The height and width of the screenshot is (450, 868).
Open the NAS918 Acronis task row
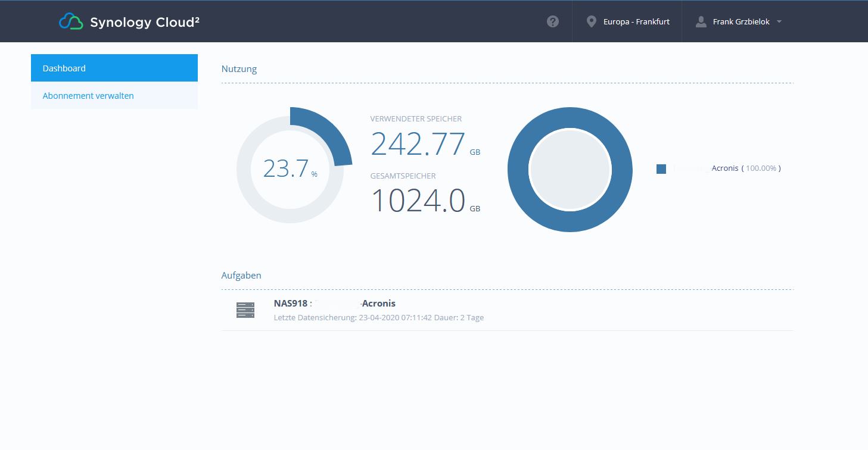click(x=508, y=310)
